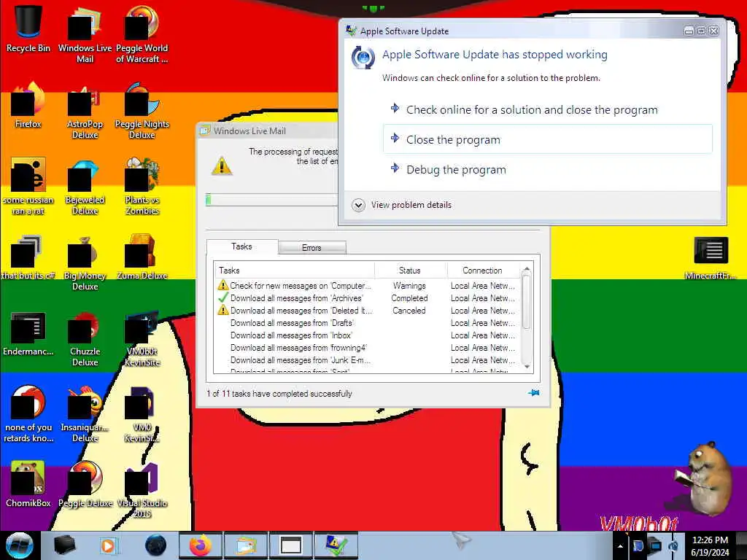Click the '1 of 11 tasks have completed' status text
747x560 pixels.
(279, 393)
